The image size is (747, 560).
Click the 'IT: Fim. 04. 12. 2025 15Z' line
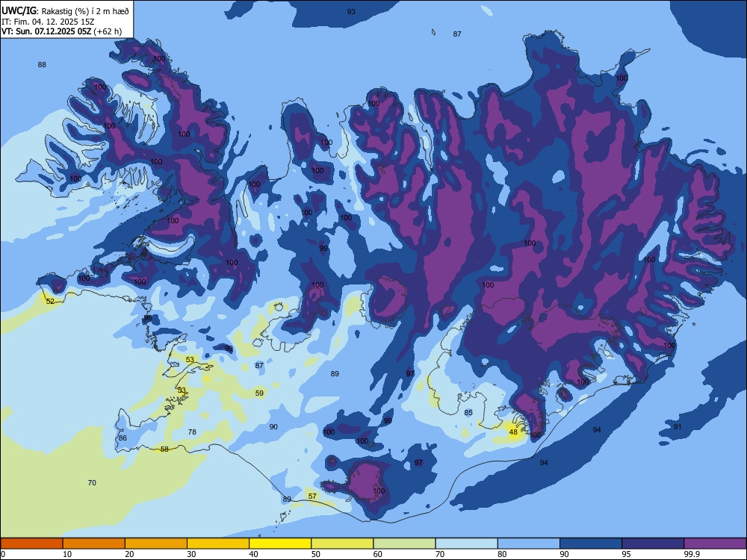pyautogui.click(x=48, y=22)
